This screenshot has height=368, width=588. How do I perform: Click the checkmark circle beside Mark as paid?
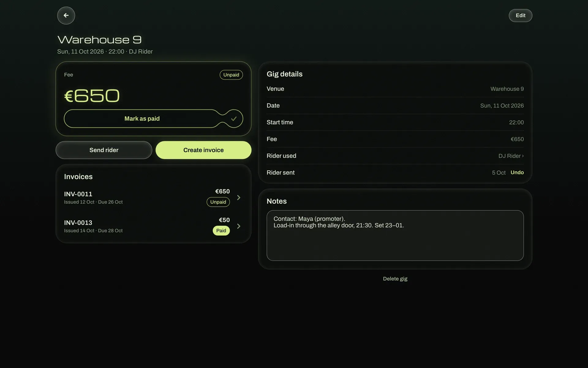(x=234, y=119)
